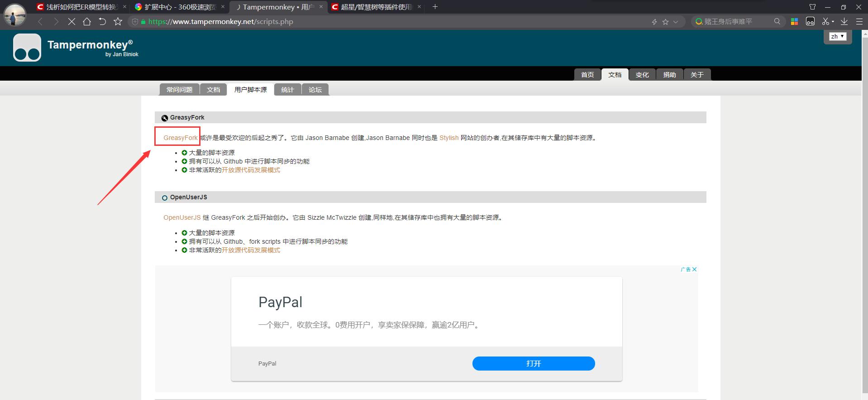Expand the screenshot tool dropdown arrow
Viewport: 868px width, 400px height.
click(833, 22)
